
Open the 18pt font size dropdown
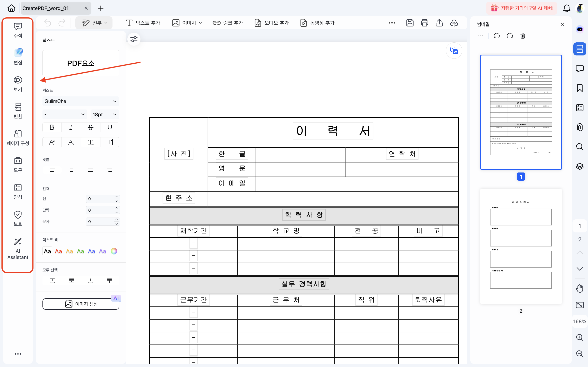[105, 114]
